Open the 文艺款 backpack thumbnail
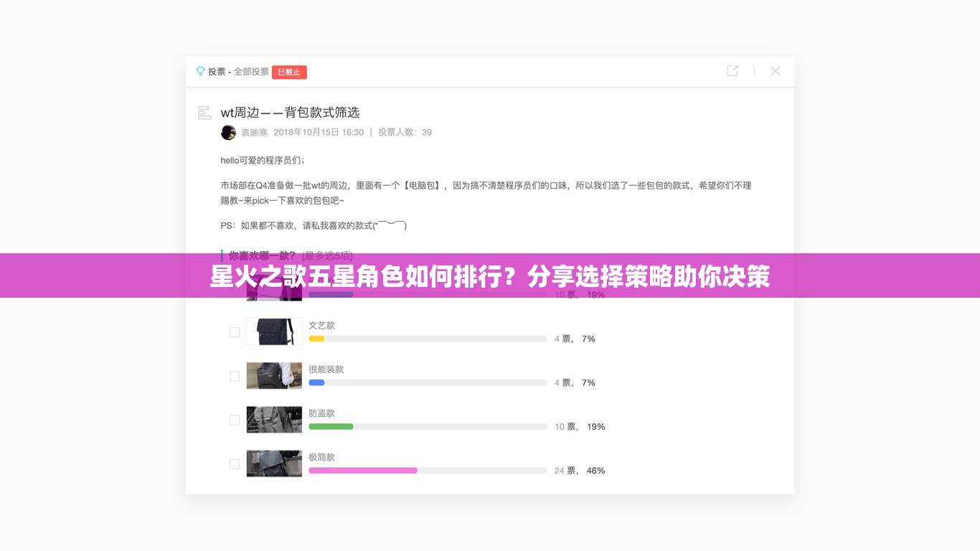 [274, 332]
